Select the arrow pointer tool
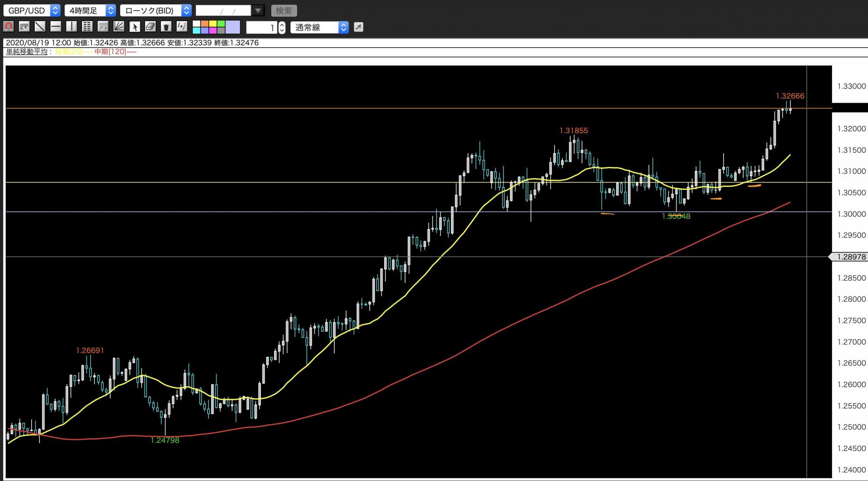Viewport: 868px width, 481px height. (x=135, y=27)
